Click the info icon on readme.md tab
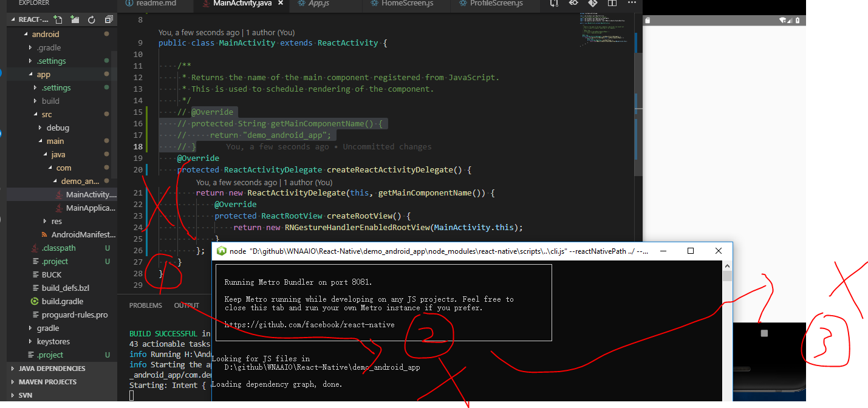The height and width of the screenshot is (408, 868). pyautogui.click(x=129, y=4)
